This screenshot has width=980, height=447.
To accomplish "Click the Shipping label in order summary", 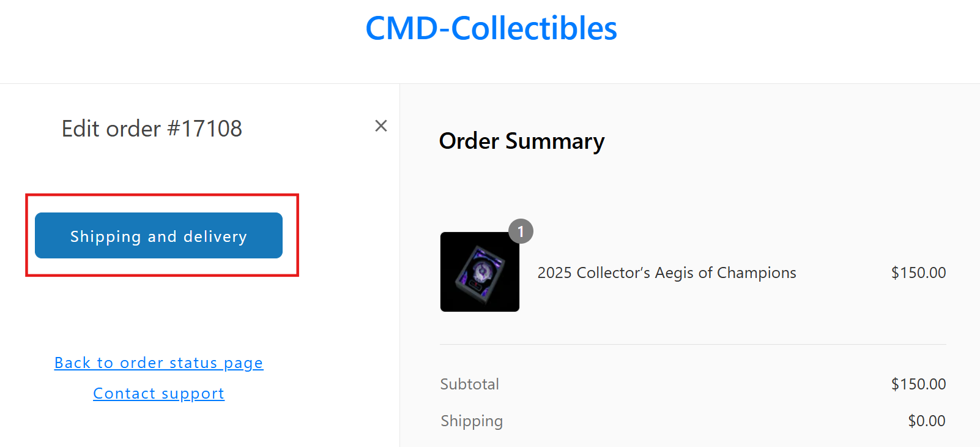I will coord(471,421).
